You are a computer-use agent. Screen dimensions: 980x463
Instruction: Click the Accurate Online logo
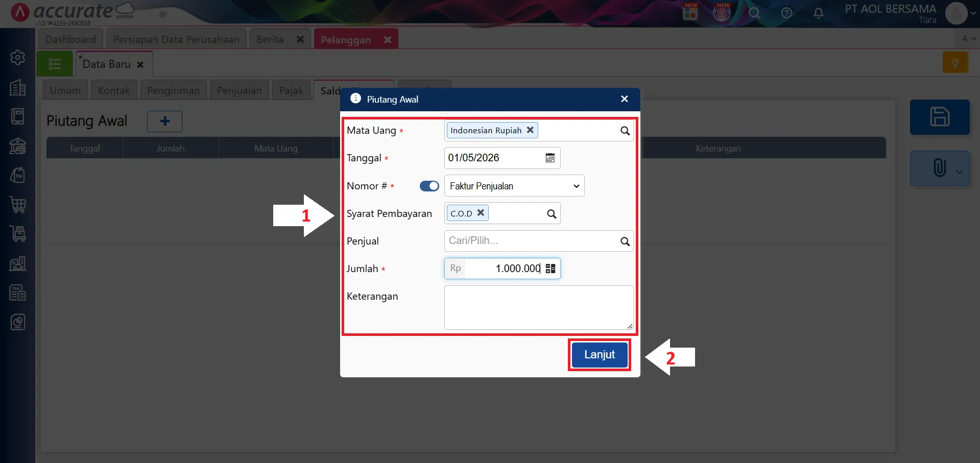pyautogui.click(x=71, y=12)
